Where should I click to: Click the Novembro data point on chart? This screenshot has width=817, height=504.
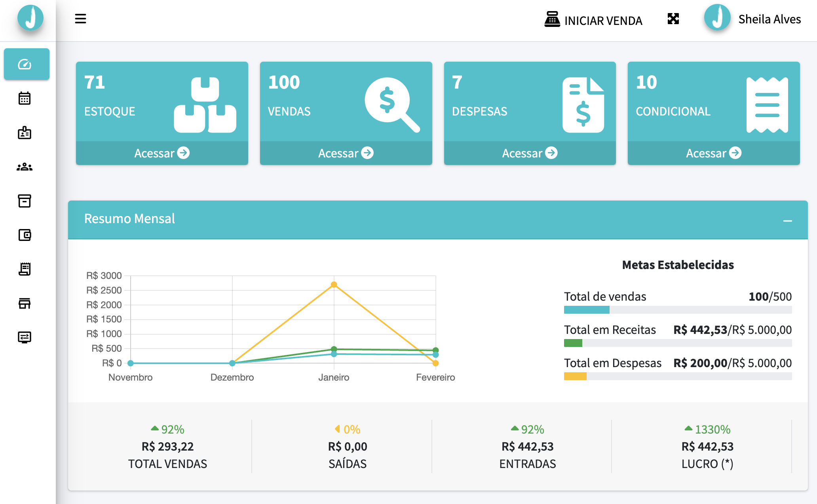coord(130,363)
